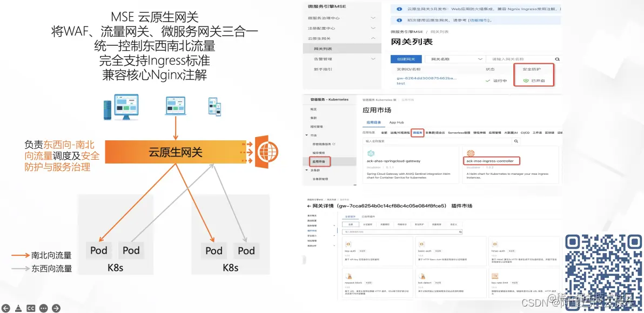The height and width of the screenshot is (313, 644).
Task: Click the back arrow on the 网关详情 page
Action: (308, 206)
